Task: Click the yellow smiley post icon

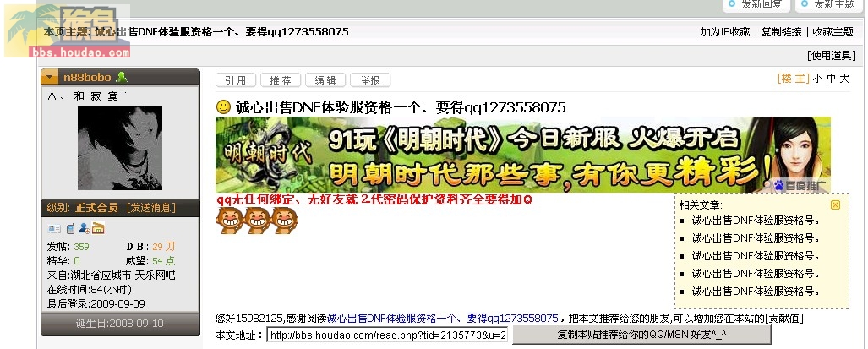Action: pos(223,106)
